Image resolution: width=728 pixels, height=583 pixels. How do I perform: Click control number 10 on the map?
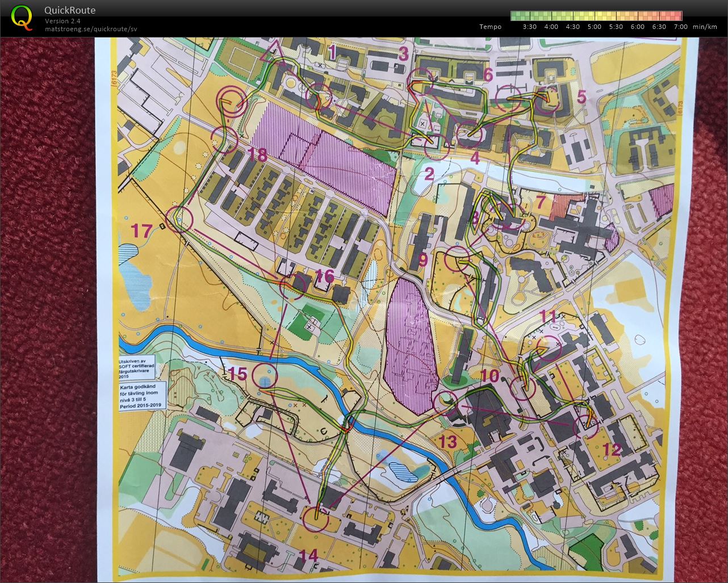tap(489, 375)
